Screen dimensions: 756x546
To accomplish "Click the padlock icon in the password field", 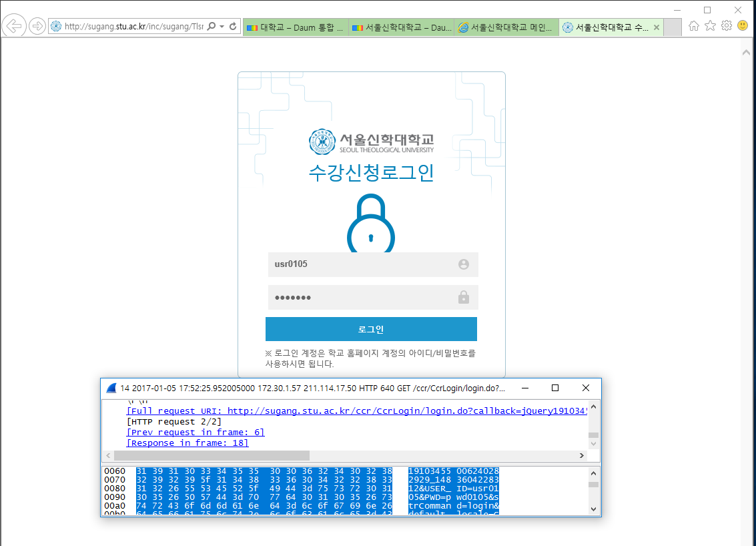I will click(x=463, y=297).
